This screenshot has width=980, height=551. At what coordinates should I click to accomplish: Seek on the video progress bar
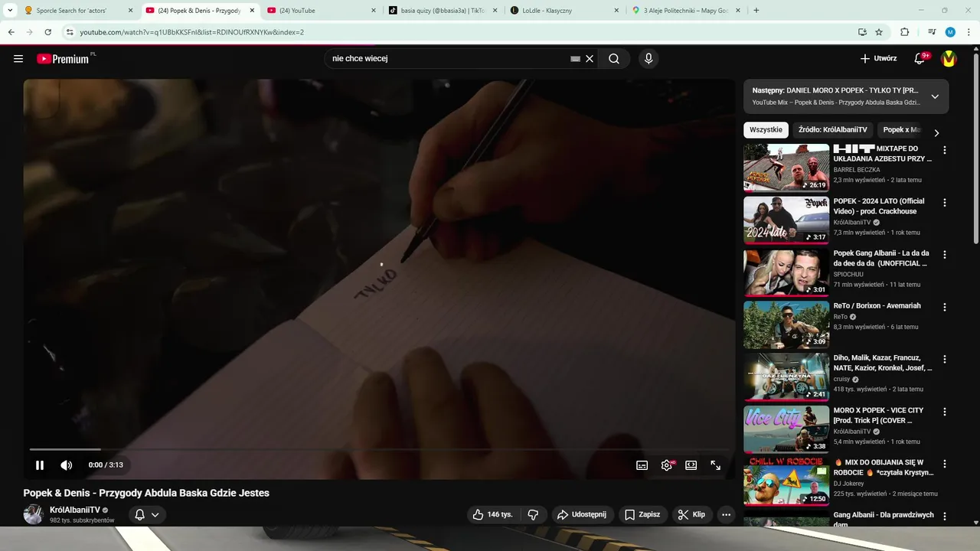point(380,449)
